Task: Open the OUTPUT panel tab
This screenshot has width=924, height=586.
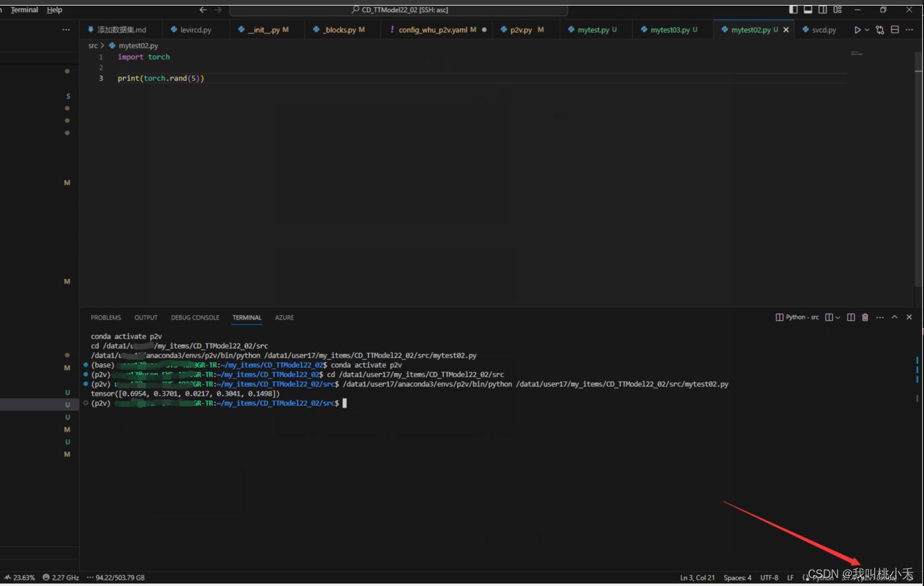Action: [x=146, y=318]
